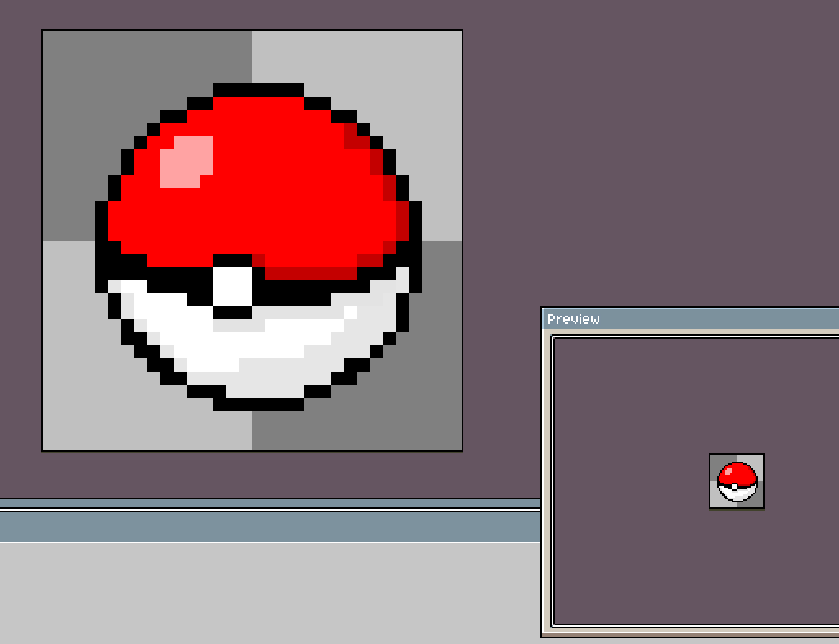Click the Preview window title bar

[690, 319]
